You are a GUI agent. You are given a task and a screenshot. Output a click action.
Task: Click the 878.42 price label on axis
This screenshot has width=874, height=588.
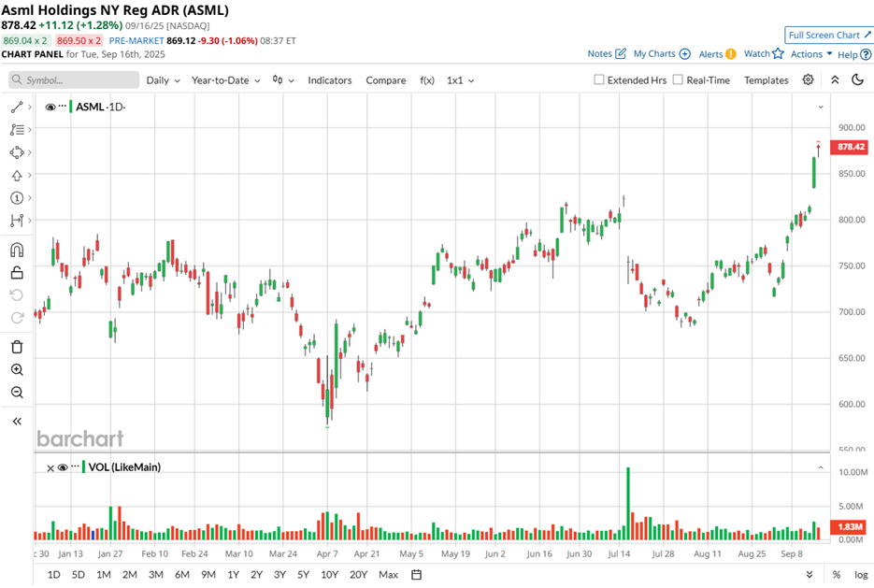point(849,147)
